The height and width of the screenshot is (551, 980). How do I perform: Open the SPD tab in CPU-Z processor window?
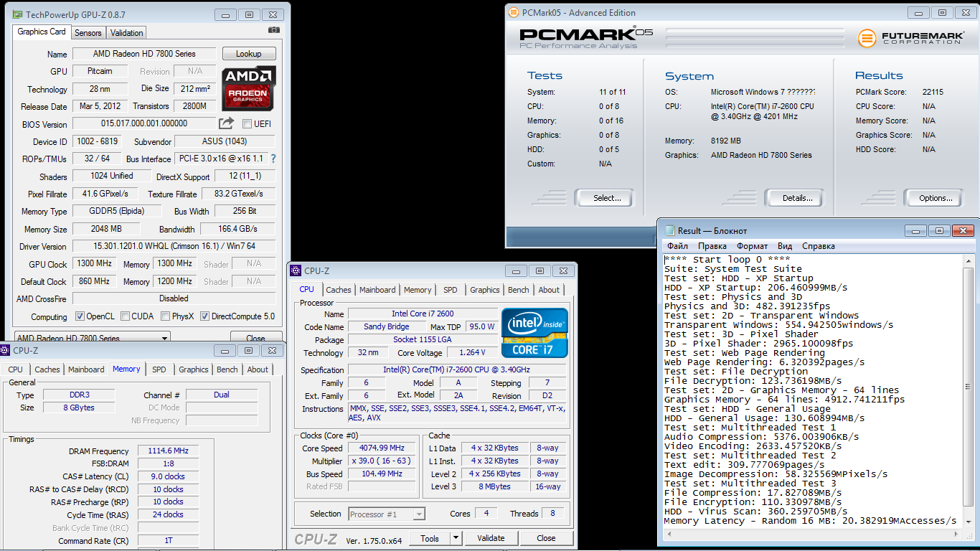tap(450, 290)
